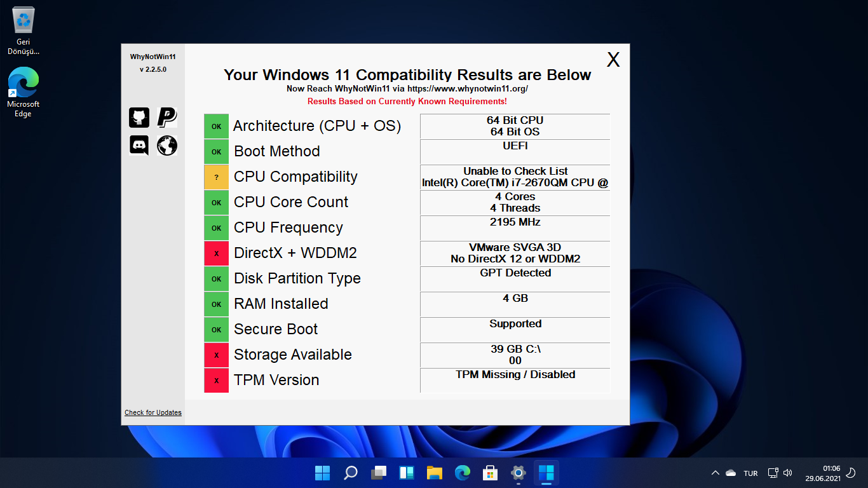Open the volume speaker tray icon
This screenshot has height=488, width=868.
pos(788,473)
